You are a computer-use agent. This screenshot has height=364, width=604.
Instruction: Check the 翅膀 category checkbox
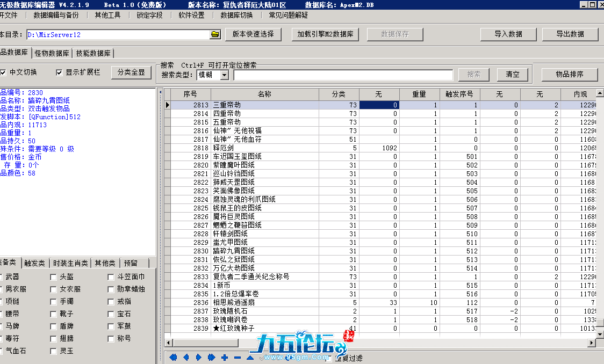pyautogui.click(x=53, y=339)
